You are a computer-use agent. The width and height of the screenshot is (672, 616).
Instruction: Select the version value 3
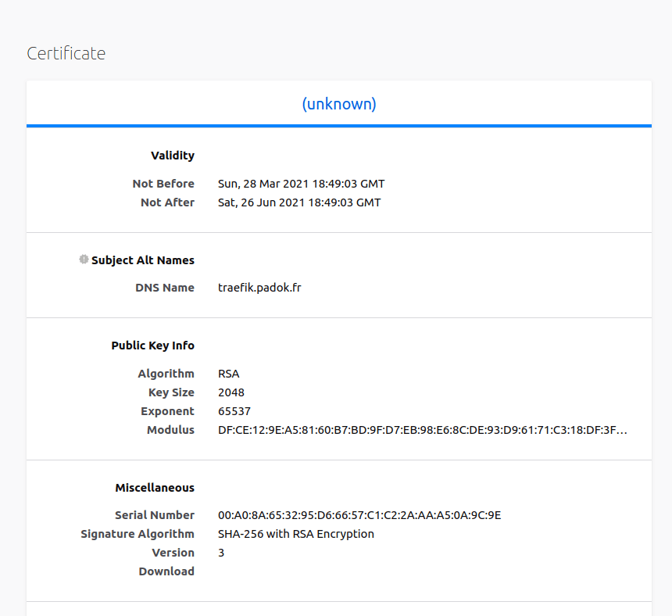[x=221, y=553]
